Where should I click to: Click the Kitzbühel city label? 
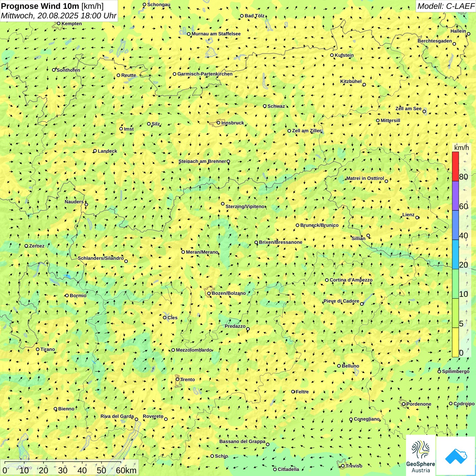[351, 81]
